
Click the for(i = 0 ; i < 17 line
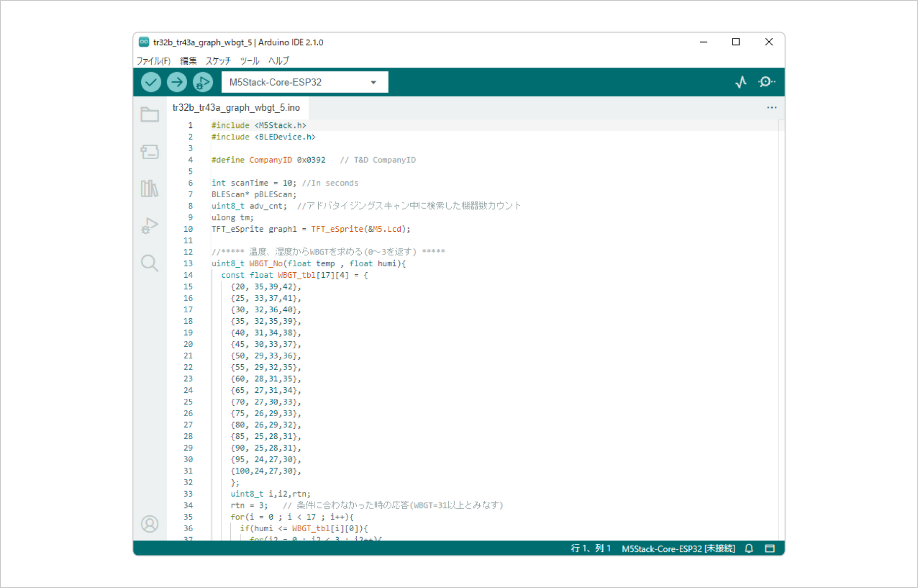(292, 517)
